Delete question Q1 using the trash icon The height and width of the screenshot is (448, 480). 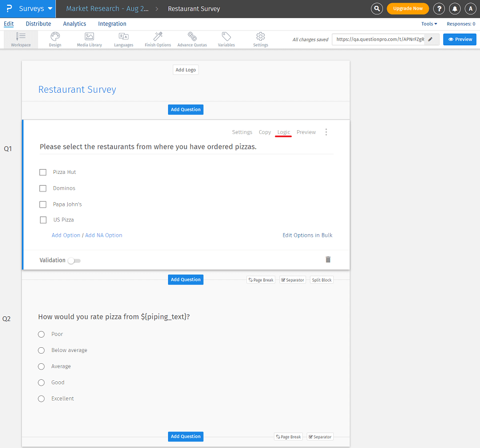328,260
